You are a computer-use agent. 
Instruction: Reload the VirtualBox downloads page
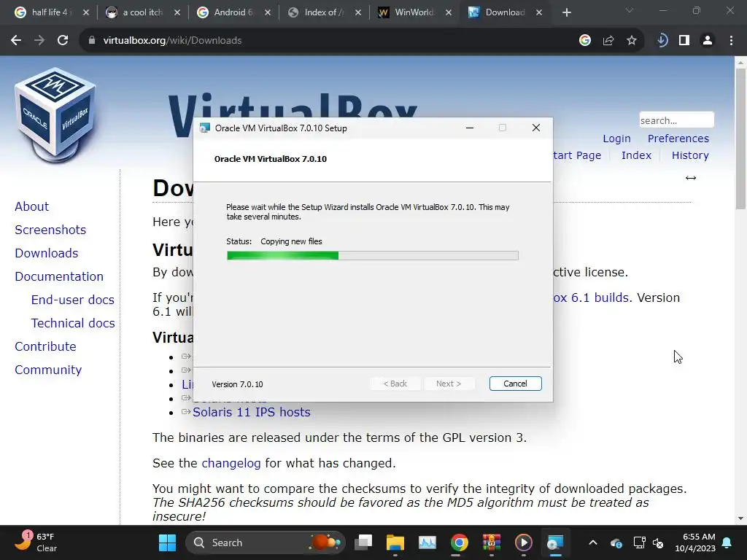(63, 41)
